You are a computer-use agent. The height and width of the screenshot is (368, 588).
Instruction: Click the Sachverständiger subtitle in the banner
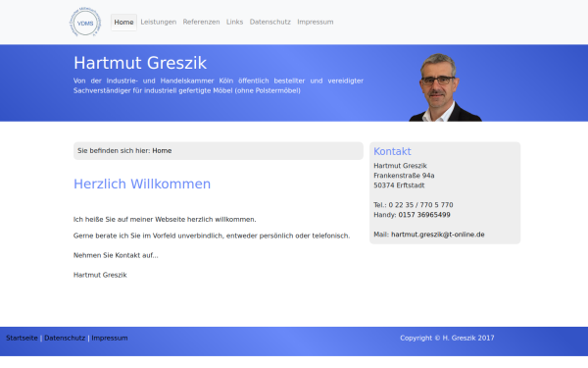pos(219,85)
